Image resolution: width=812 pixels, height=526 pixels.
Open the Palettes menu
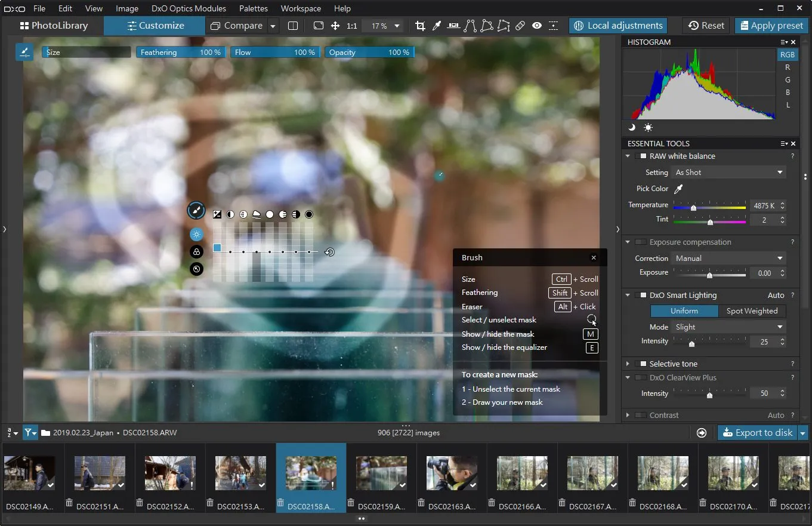(254, 8)
